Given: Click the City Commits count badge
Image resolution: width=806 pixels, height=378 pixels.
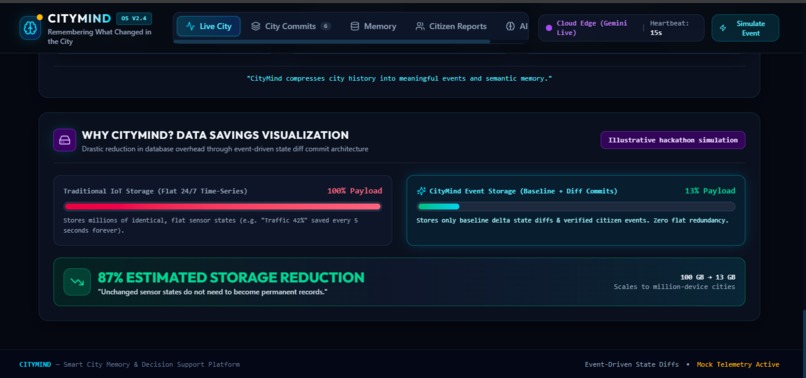Looking at the screenshot, I should tap(325, 26).
